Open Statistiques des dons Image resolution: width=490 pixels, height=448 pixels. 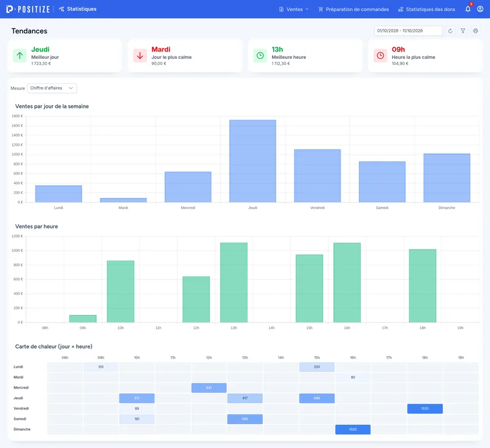coord(426,9)
